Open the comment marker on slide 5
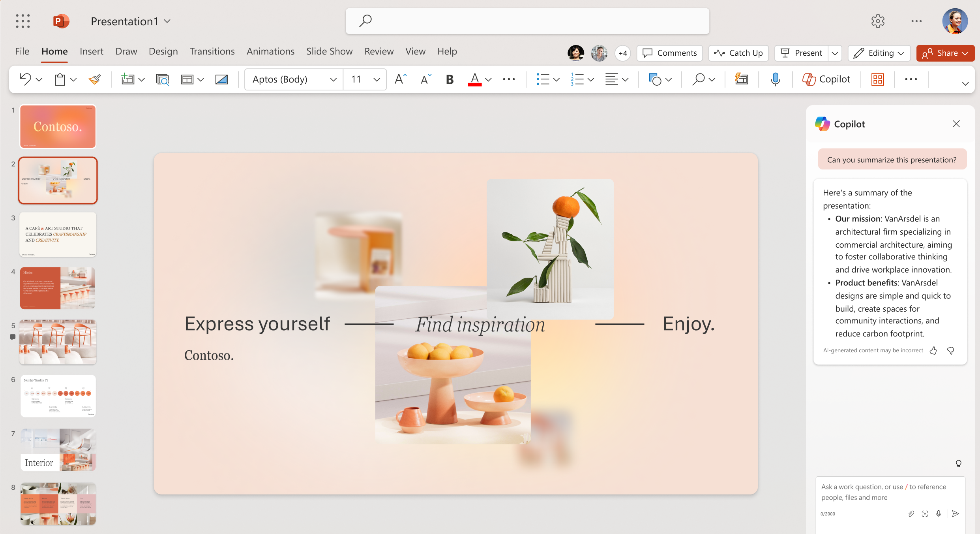 tap(13, 337)
